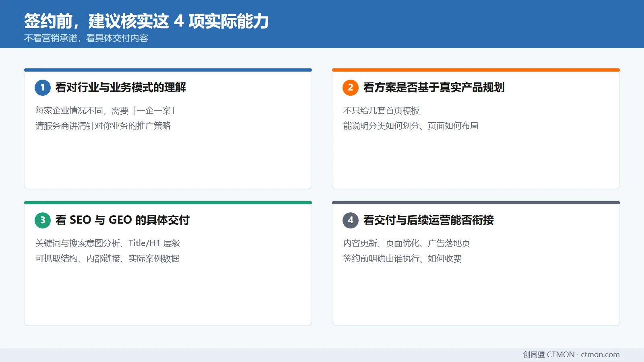Click the line 能说明分类如何划分、页面如何布局
The image size is (644, 362).
411,126
